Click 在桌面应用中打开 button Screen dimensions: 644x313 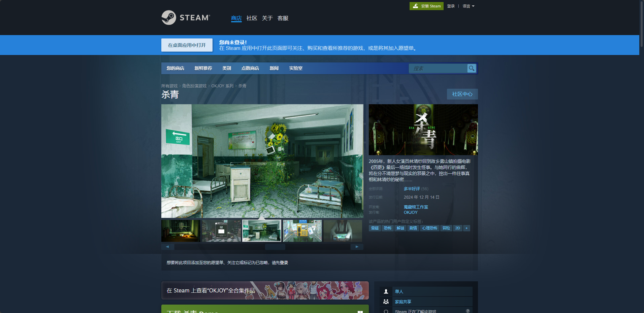187,45
